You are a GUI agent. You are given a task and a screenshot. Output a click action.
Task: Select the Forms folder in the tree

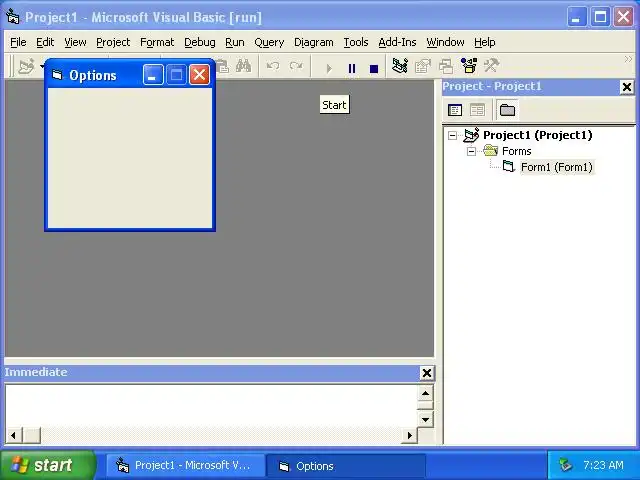516,151
